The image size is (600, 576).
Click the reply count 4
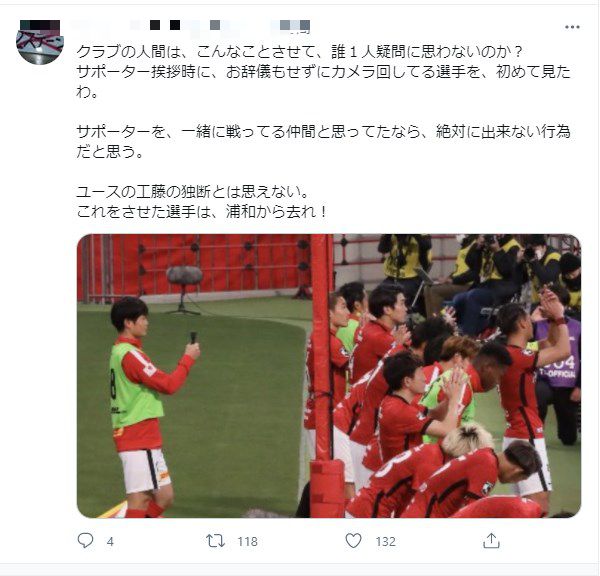(110, 542)
